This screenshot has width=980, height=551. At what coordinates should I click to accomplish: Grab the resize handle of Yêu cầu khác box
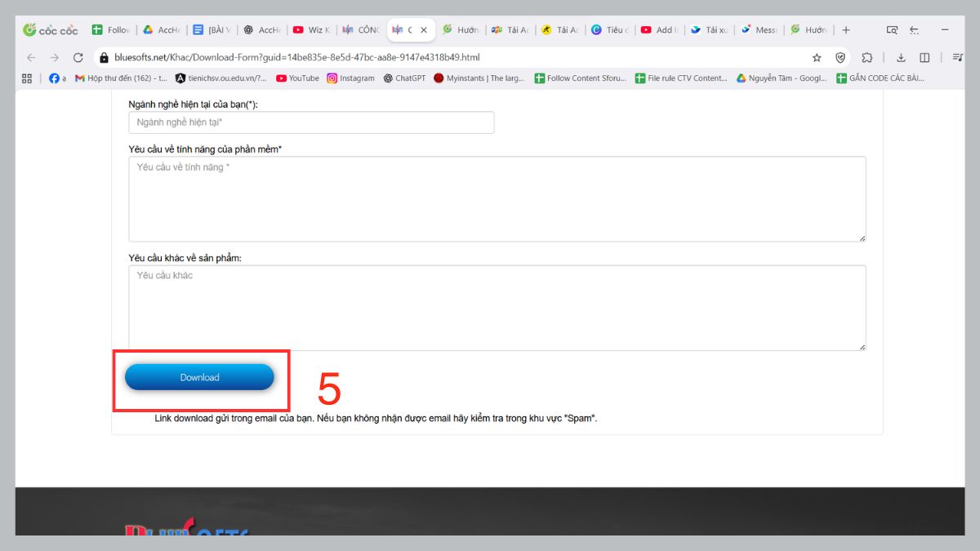pos(862,346)
